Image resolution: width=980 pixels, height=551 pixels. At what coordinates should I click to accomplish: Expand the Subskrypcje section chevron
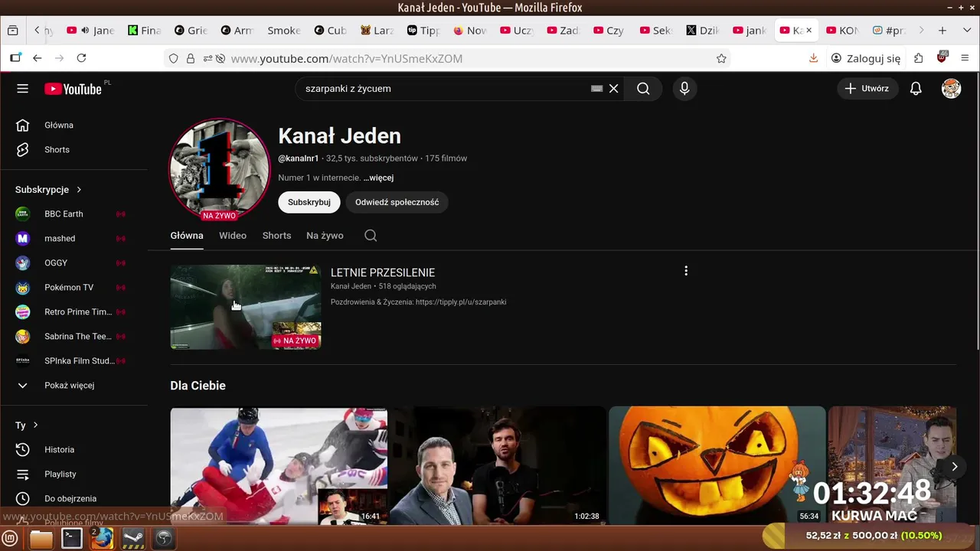tap(79, 190)
